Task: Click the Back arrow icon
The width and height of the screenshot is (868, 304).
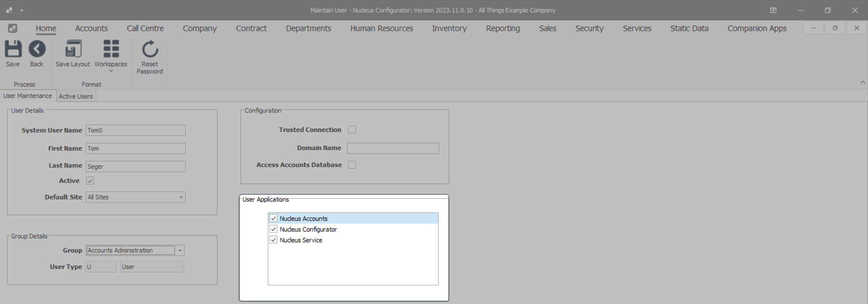Action: pyautogui.click(x=37, y=49)
